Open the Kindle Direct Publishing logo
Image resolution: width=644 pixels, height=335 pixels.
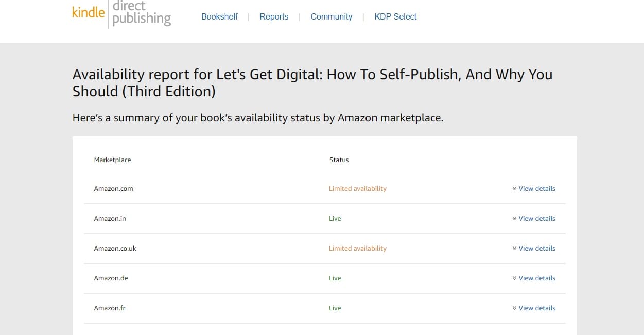coord(121,13)
